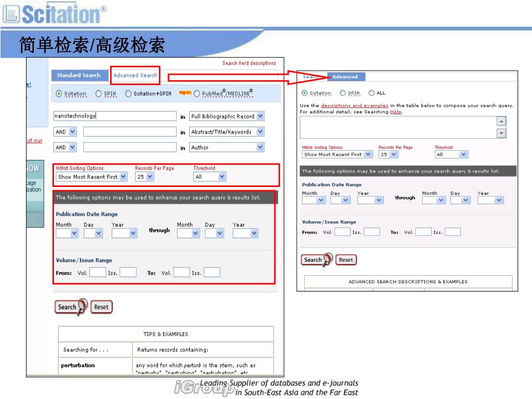The height and width of the screenshot is (399, 532).
Task: Open the start Month dropdown in left form
Action: pyautogui.click(x=67, y=233)
